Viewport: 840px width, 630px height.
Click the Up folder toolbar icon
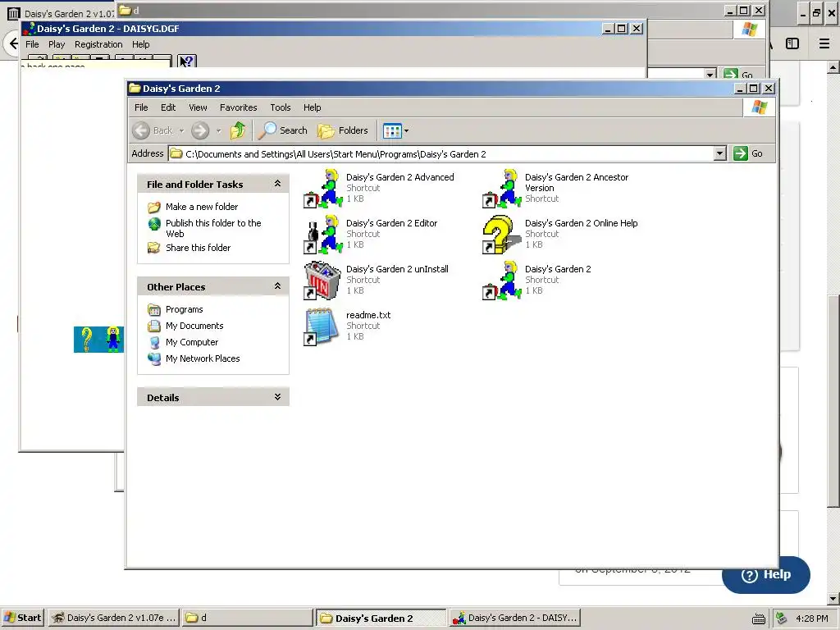(238, 130)
